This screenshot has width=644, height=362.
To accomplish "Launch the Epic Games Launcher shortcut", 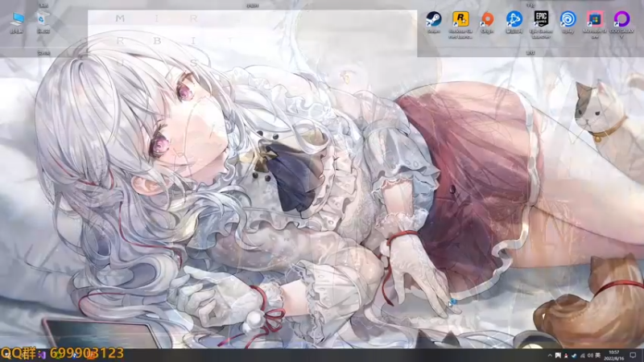I will tap(541, 25).
